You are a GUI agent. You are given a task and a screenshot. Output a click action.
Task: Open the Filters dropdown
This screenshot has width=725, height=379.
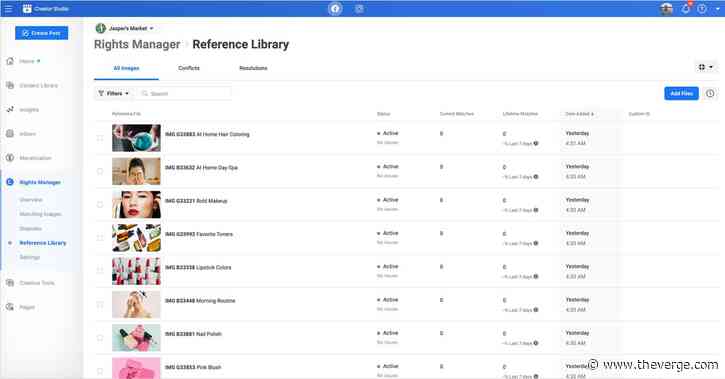pyautogui.click(x=114, y=93)
